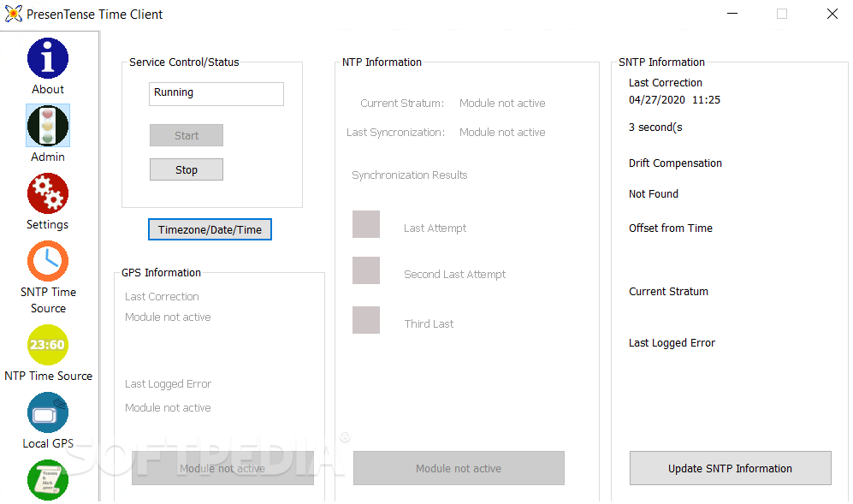Image resolution: width=853 pixels, height=504 pixels.
Task: Click the 'NTP Information' group title
Action: [x=382, y=62]
